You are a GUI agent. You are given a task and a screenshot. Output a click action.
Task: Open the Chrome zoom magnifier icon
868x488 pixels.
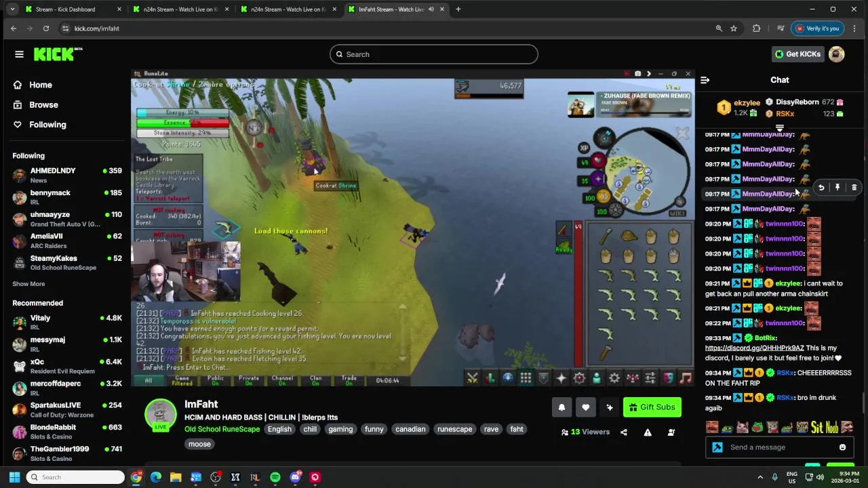[x=719, y=28]
